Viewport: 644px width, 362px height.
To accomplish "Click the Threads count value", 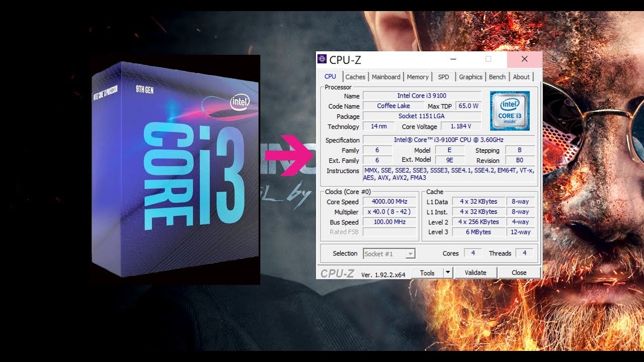I will (524, 253).
